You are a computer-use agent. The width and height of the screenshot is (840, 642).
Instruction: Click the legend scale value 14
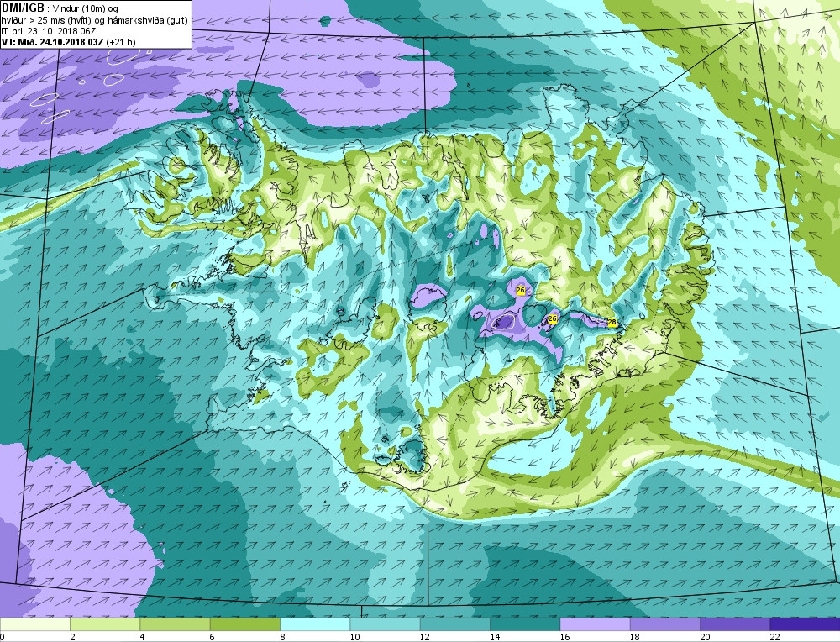(495, 637)
